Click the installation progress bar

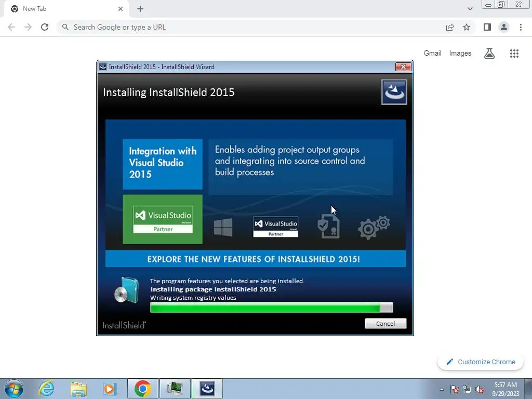(x=271, y=308)
